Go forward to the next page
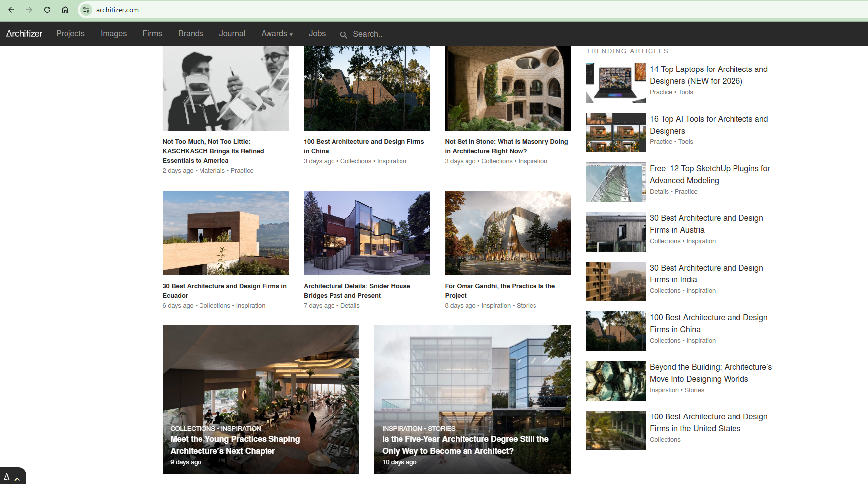This screenshot has height=484, width=868. click(x=29, y=10)
